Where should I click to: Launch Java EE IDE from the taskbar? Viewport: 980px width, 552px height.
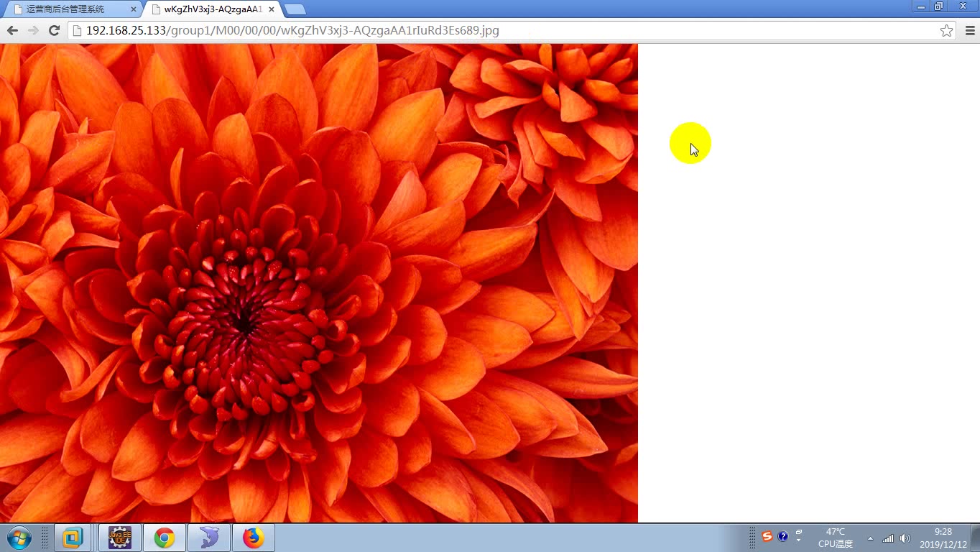(x=119, y=538)
